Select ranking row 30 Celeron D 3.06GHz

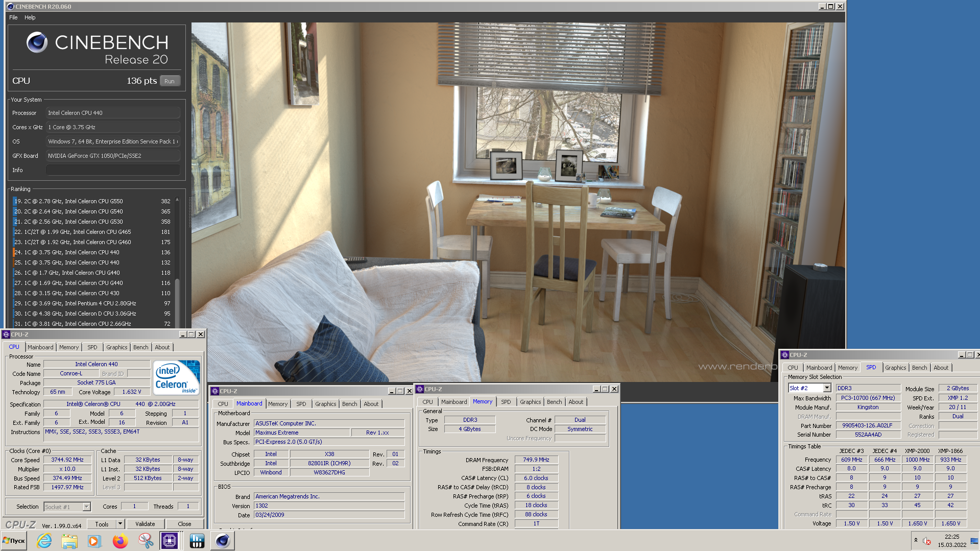pos(92,314)
